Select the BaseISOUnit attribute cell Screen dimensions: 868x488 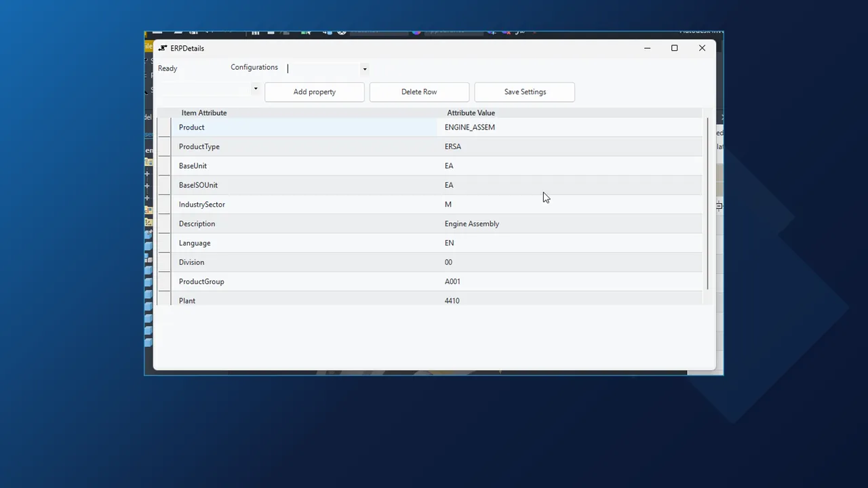[x=305, y=185]
